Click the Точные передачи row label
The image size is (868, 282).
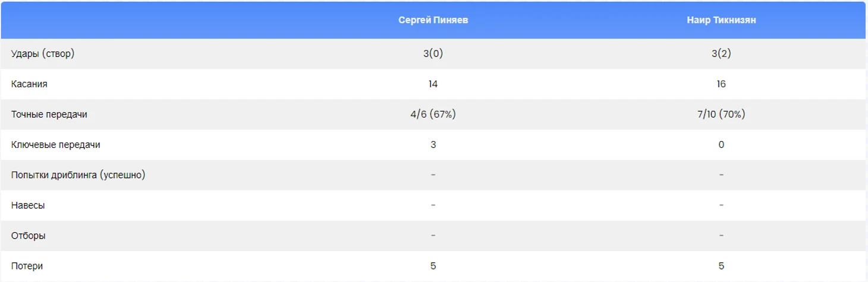[x=49, y=115]
